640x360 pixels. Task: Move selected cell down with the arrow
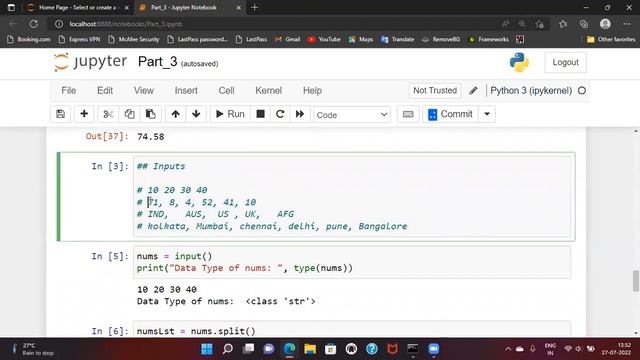pos(196,114)
